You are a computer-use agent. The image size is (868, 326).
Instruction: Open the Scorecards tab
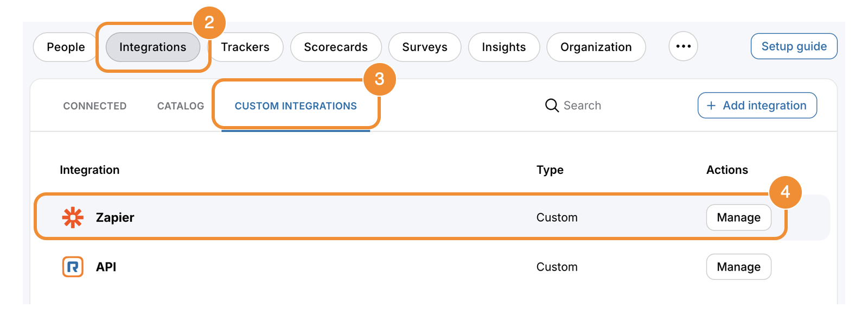click(336, 47)
